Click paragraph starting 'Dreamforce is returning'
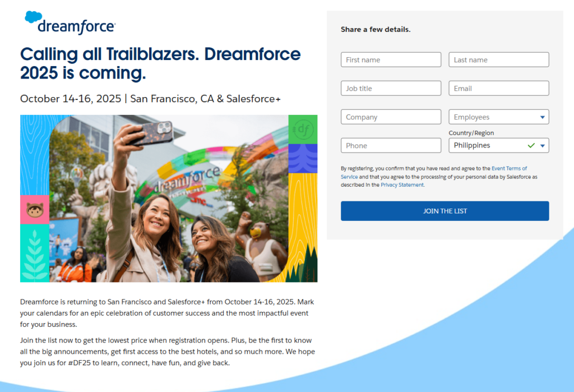Screen dimensions: 574x392 coord(167,313)
